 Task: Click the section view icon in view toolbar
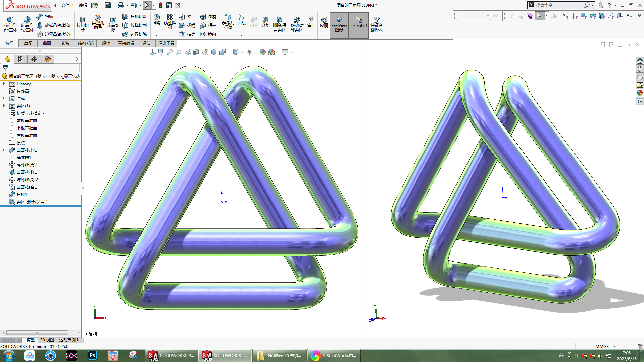196,52
